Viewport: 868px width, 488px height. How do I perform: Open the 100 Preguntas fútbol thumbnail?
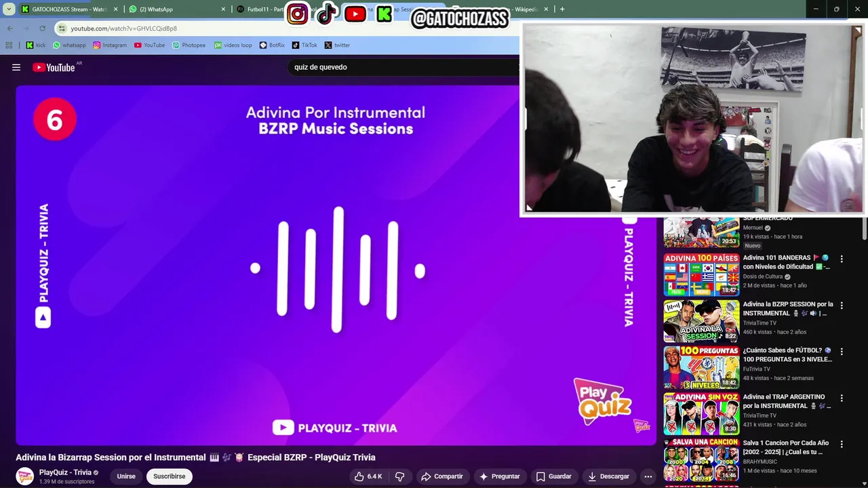coord(701,367)
